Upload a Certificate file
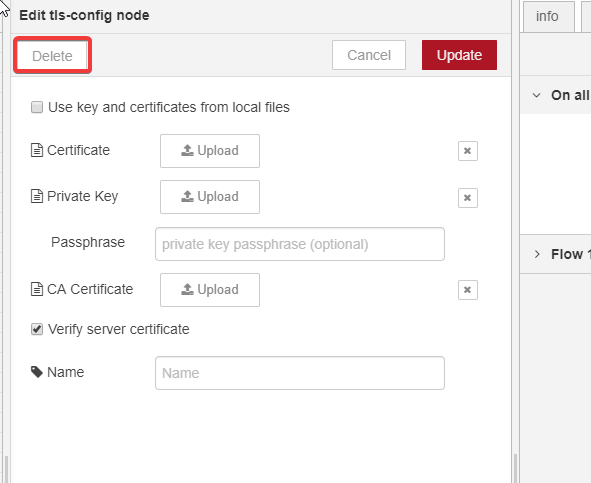 point(210,151)
